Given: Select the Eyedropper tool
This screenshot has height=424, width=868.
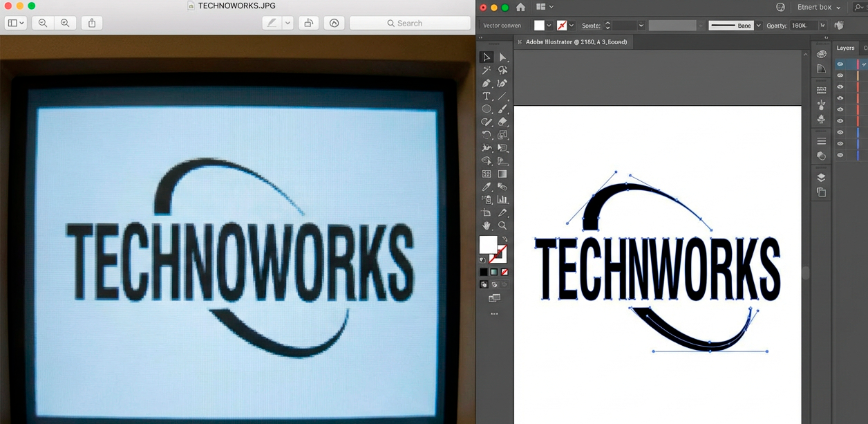Looking at the screenshot, I should [x=487, y=187].
